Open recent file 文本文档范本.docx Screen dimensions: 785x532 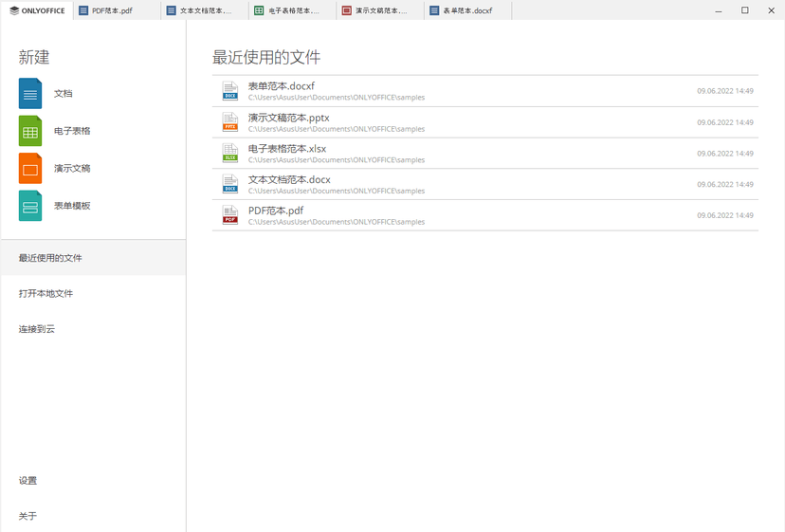(x=485, y=184)
